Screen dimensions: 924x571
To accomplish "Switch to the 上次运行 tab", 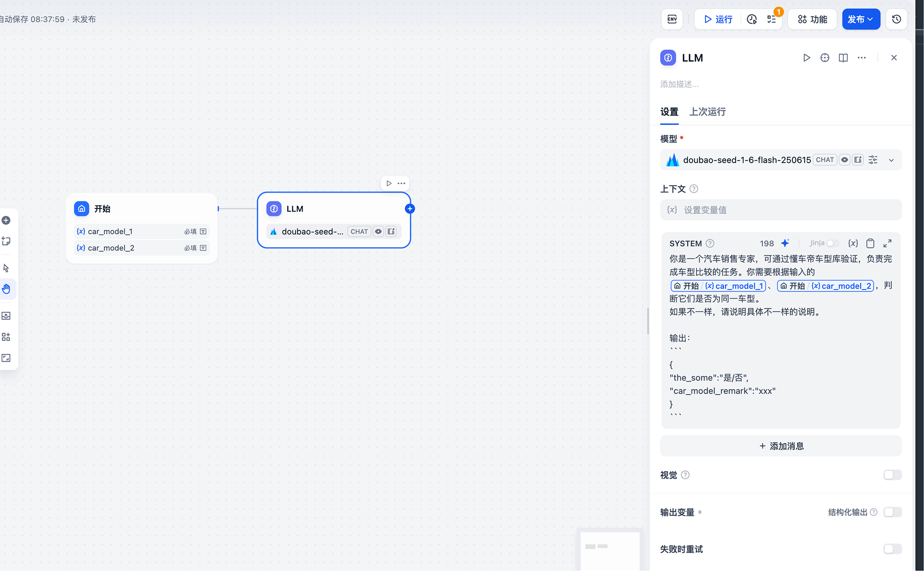I will click(707, 112).
